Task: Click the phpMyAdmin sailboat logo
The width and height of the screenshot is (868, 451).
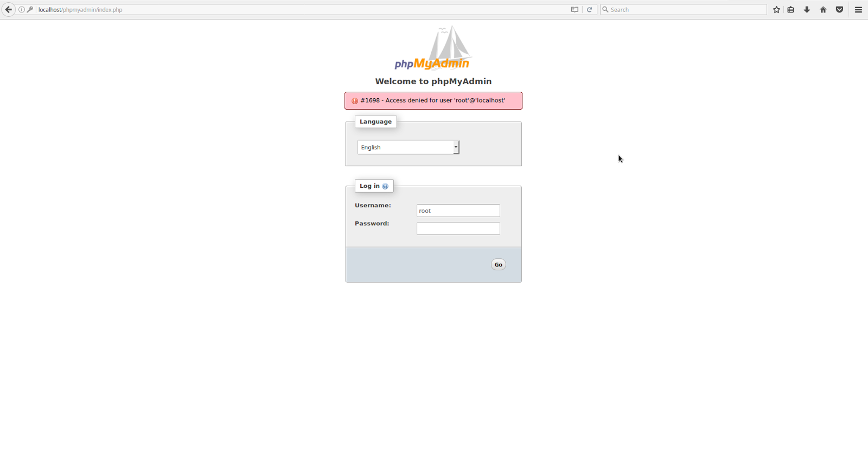Action: click(433, 48)
